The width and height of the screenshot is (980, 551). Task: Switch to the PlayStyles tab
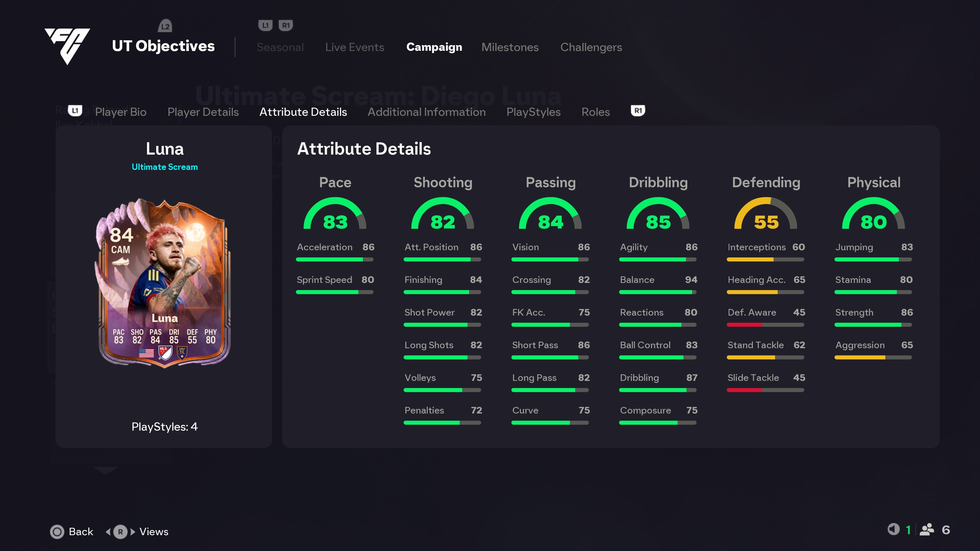point(533,112)
